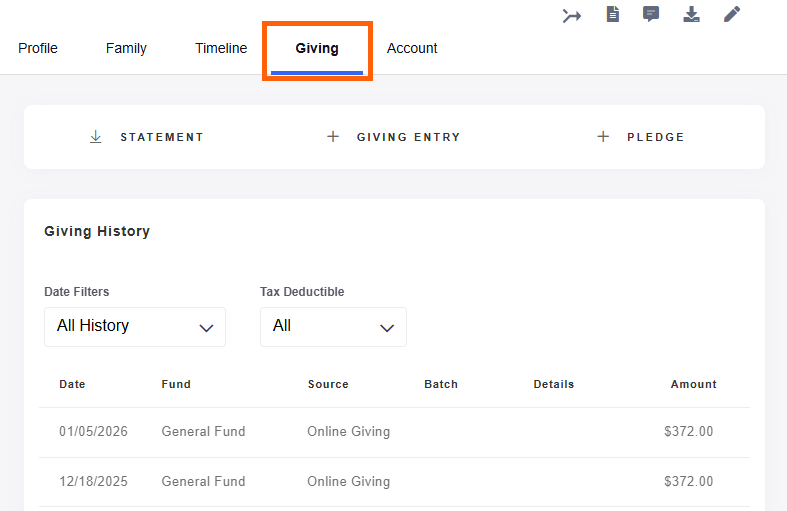The height and width of the screenshot is (511, 787).
Task: Click Online Giving in 01/05/2026 row
Action: (x=349, y=432)
